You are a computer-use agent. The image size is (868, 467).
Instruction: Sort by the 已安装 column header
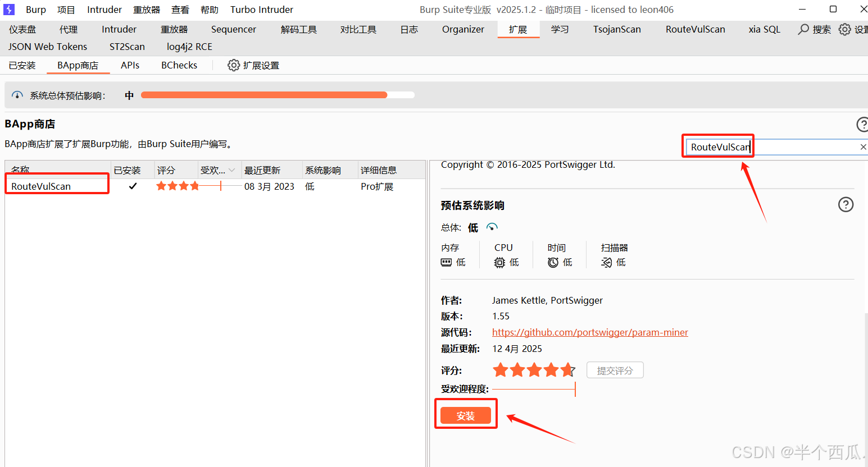(133, 170)
